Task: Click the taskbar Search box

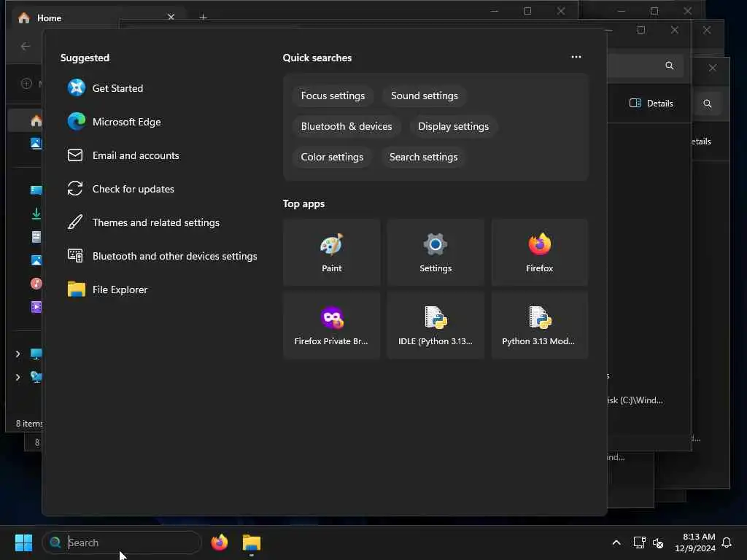Action: click(x=122, y=542)
